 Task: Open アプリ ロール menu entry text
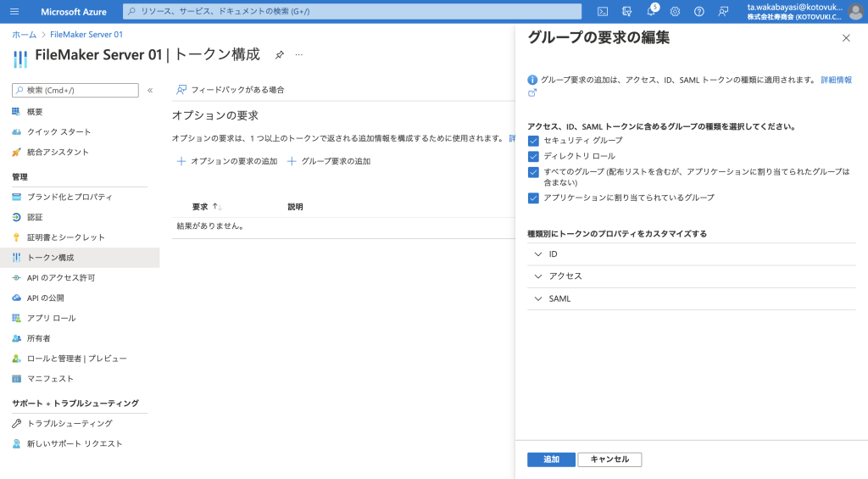pos(52,318)
